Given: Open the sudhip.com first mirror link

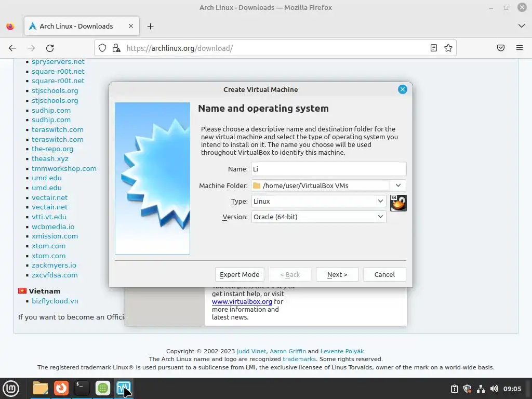Looking at the screenshot, I should 51,110.
